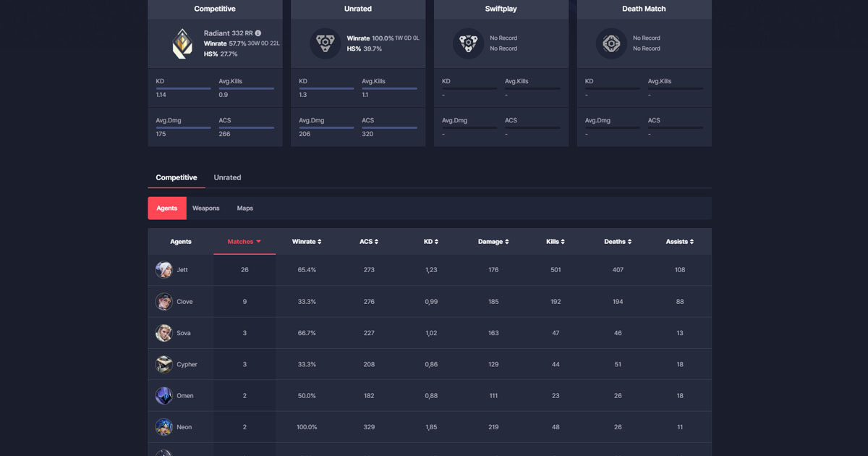This screenshot has width=868, height=456.
Task: Open the Matches sort dropdown
Action: click(244, 241)
